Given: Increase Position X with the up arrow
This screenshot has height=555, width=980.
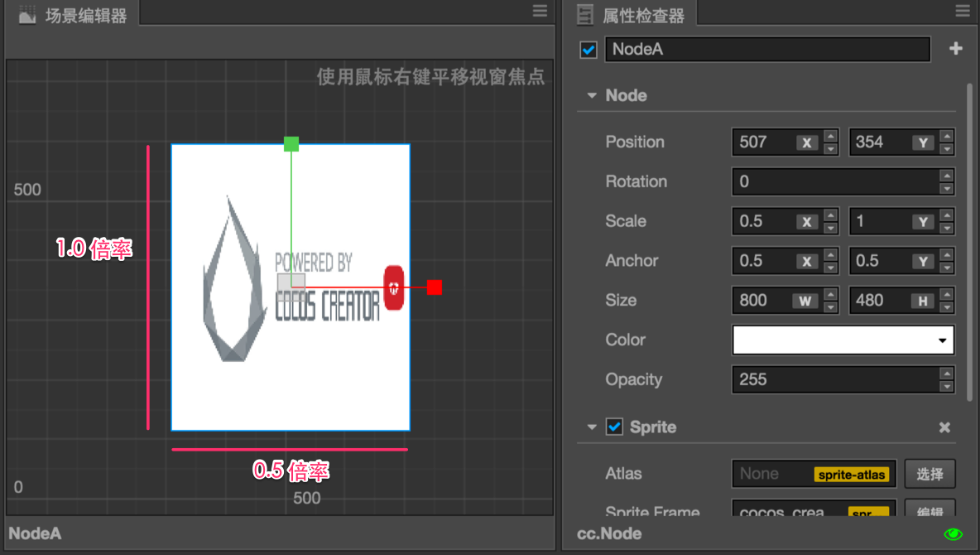Looking at the screenshot, I should tap(831, 136).
